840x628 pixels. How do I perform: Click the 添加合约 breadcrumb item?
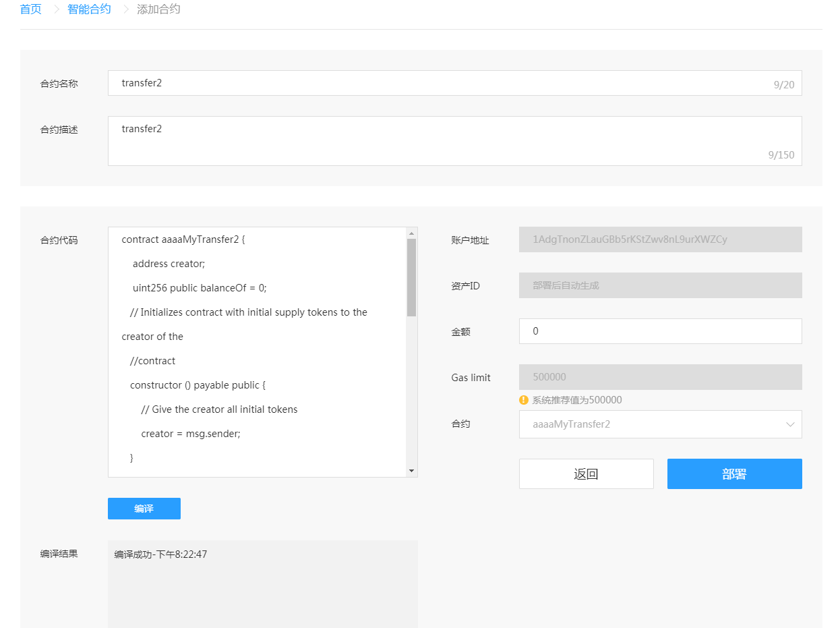158,9
